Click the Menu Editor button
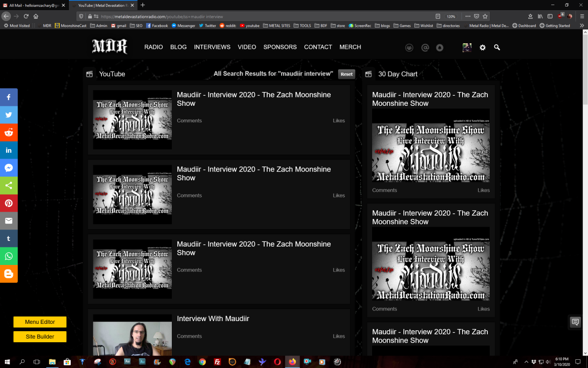The height and width of the screenshot is (368, 588). [40, 322]
